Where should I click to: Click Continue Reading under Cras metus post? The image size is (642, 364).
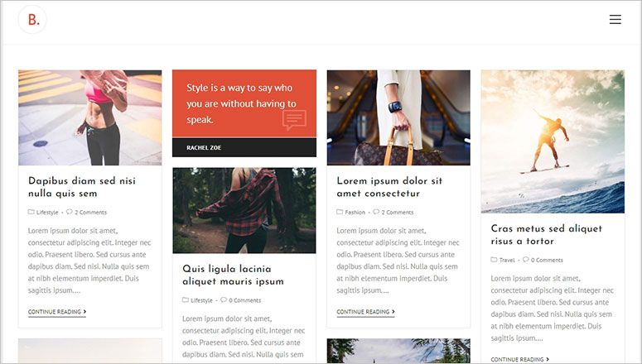[520, 360]
